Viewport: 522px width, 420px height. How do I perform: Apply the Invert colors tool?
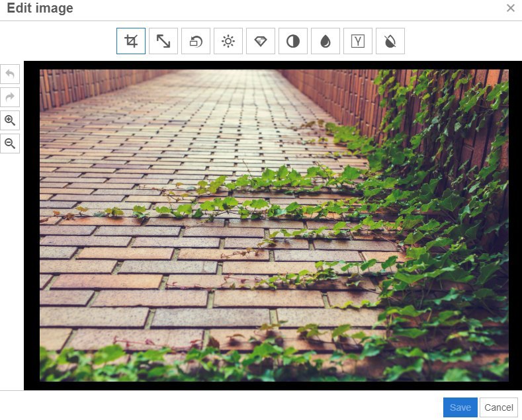[x=390, y=41]
